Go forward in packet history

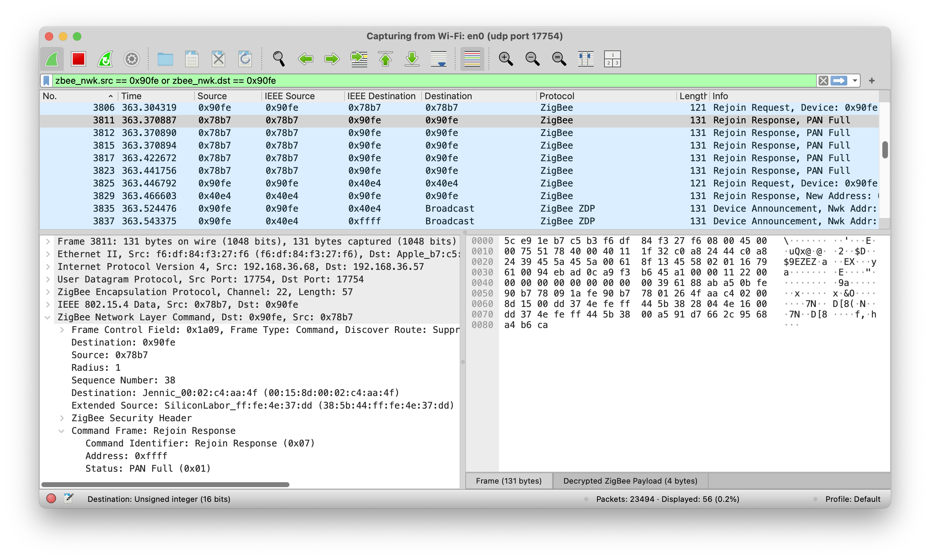point(331,59)
